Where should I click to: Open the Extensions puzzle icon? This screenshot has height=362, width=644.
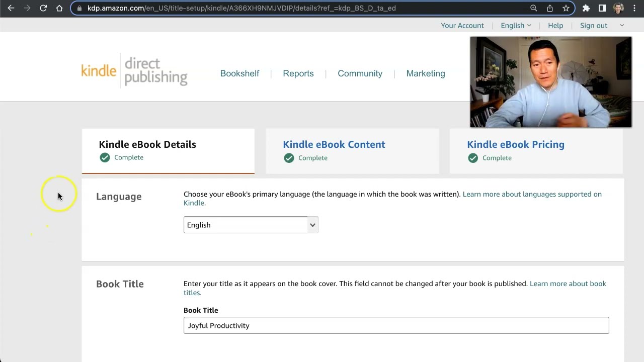586,8
